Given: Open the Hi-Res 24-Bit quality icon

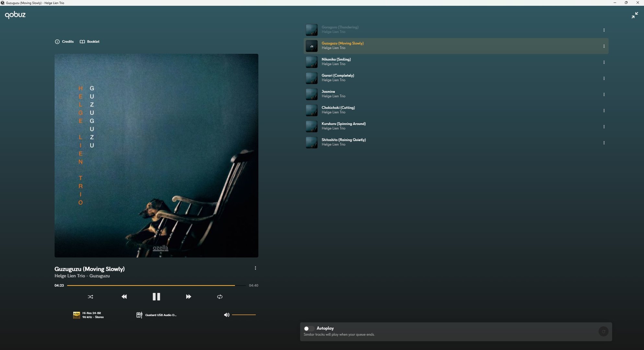Looking at the screenshot, I should click(76, 315).
